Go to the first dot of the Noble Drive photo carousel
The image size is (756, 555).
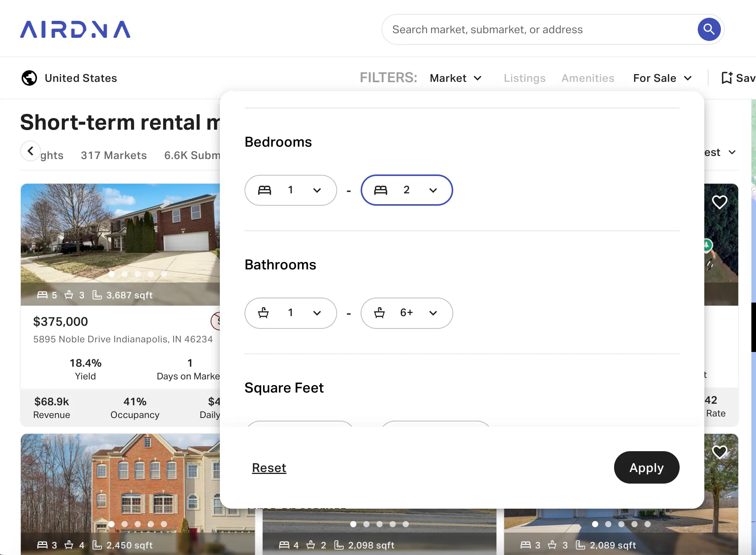[111, 274]
